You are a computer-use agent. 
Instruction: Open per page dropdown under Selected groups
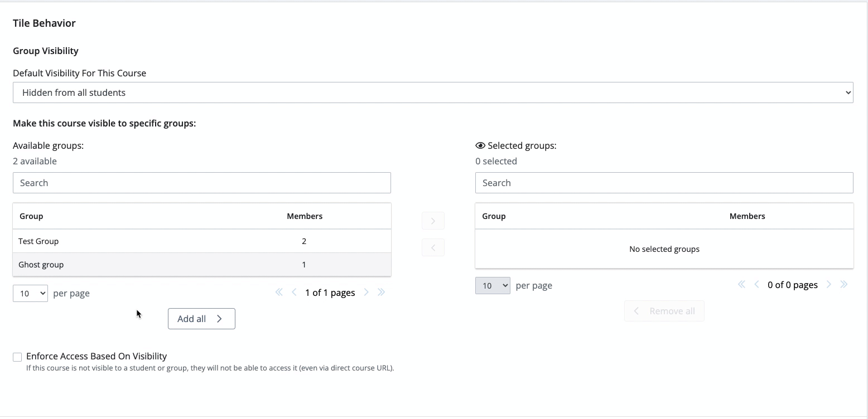coord(493,285)
